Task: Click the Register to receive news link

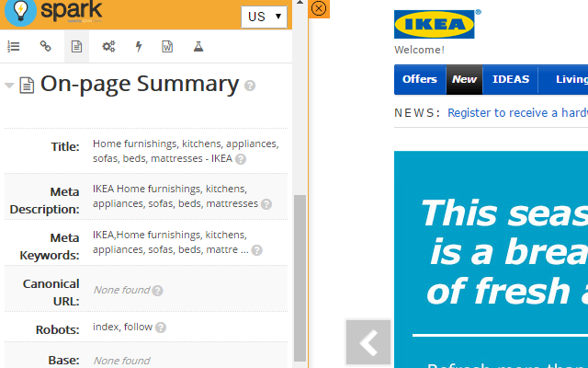Action: point(516,112)
